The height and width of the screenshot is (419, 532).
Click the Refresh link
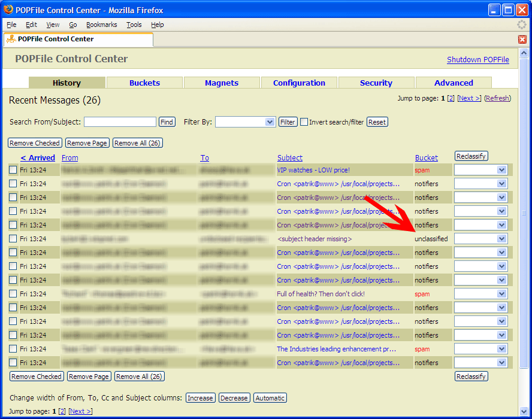click(497, 98)
